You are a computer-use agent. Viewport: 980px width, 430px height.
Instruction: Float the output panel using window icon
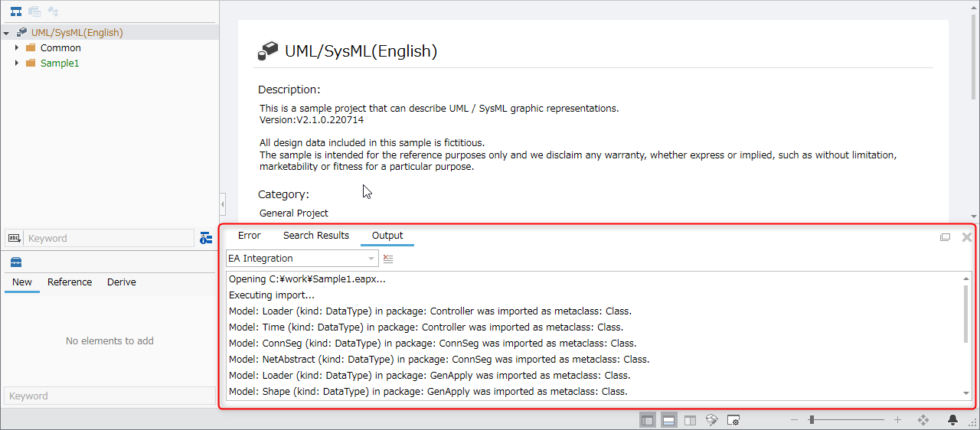point(945,237)
